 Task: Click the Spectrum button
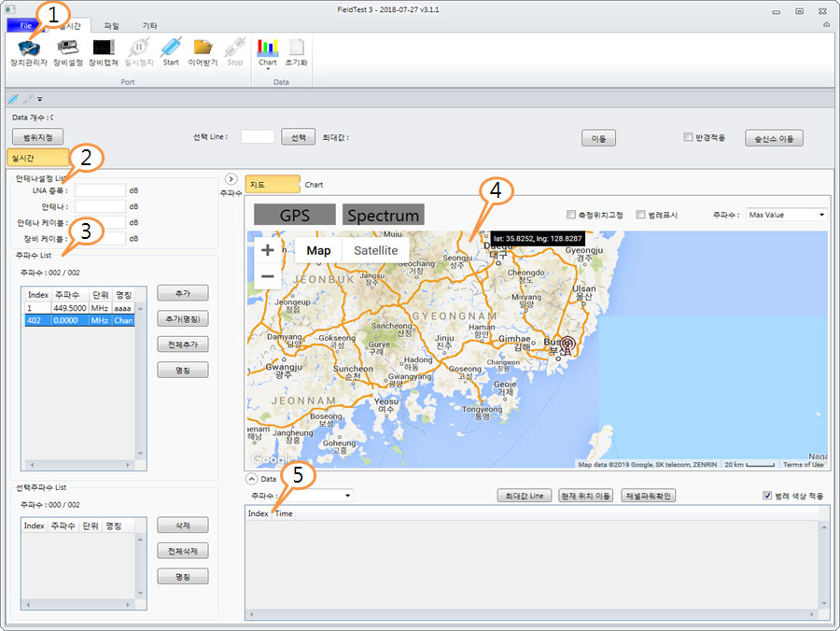tap(383, 215)
